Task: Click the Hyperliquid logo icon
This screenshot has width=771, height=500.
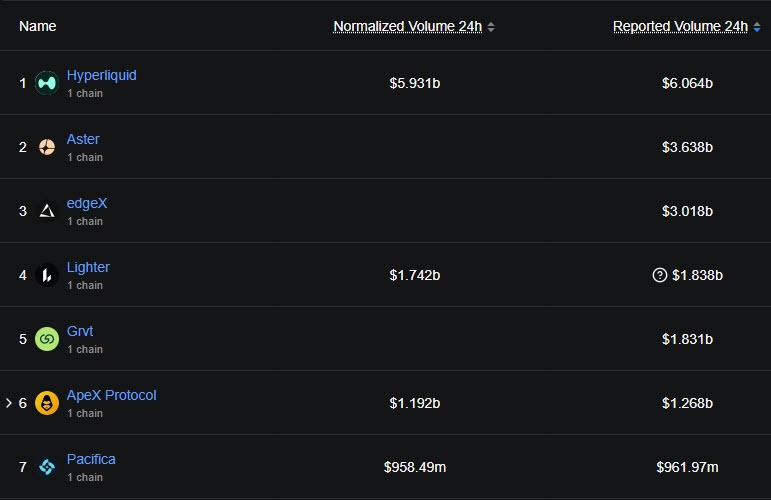Action: 47,83
